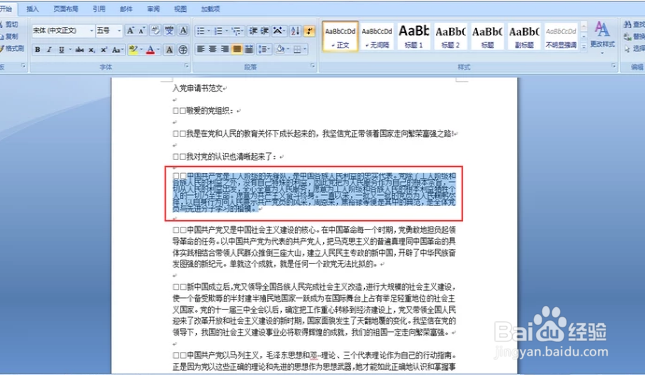
Task: Toggle Underline formatting
Action: 61,50
